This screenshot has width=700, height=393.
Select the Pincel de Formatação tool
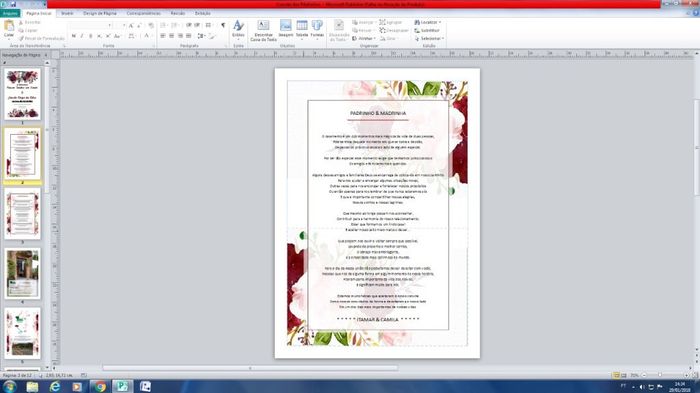[x=42, y=38]
